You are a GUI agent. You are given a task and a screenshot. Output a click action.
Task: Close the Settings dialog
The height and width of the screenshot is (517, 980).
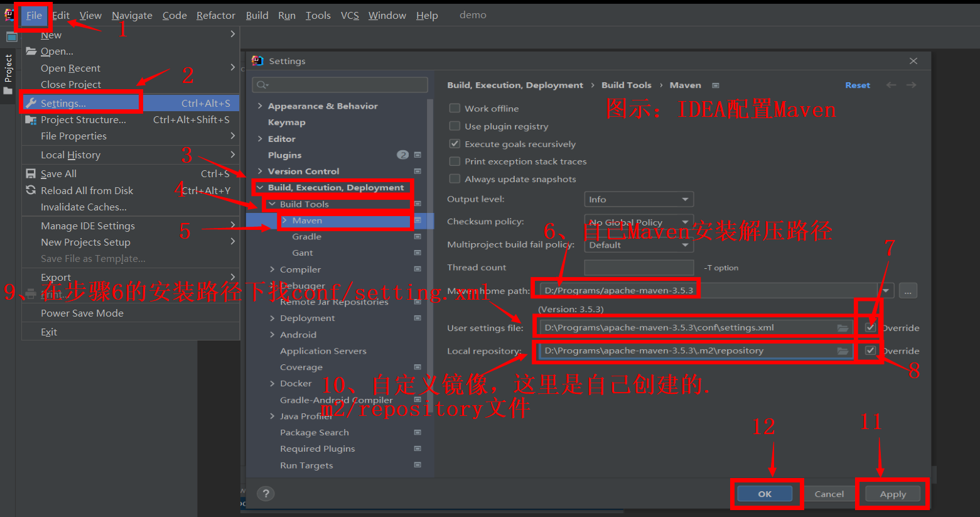point(913,61)
